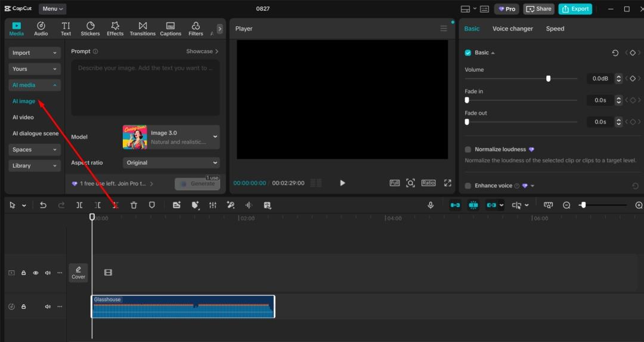Start voiceover recording with microphone icon

coord(431,205)
